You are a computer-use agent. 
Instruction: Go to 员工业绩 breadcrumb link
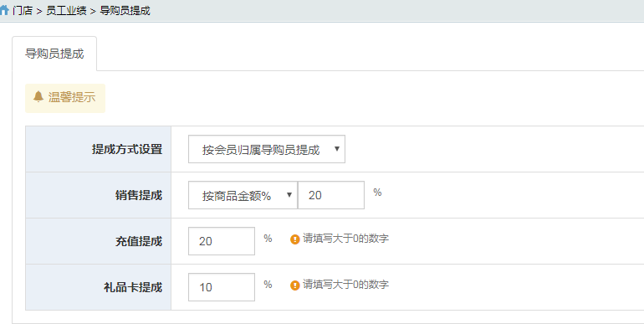click(x=66, y=11)
